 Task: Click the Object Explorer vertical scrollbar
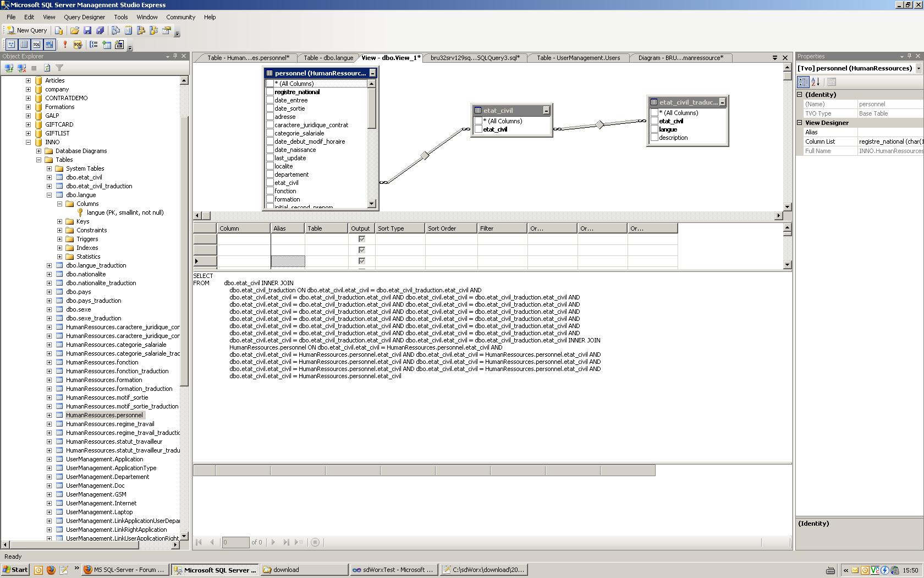[184, 308]
